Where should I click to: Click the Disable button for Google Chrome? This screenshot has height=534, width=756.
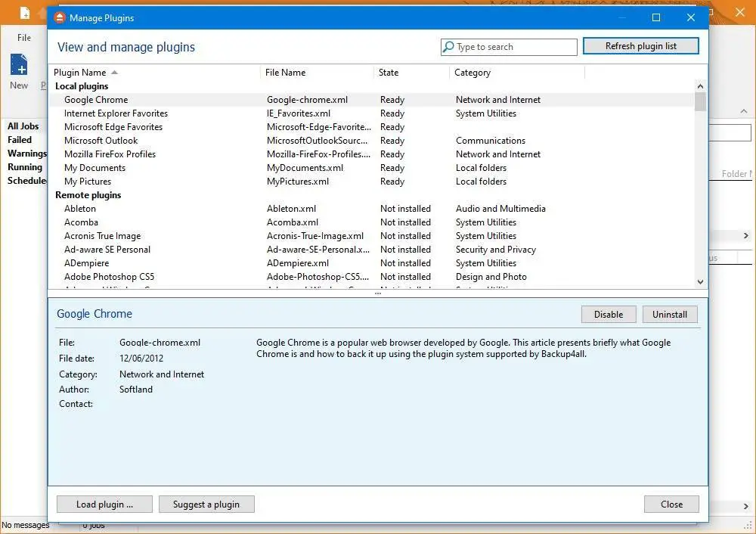click(609, 315)
